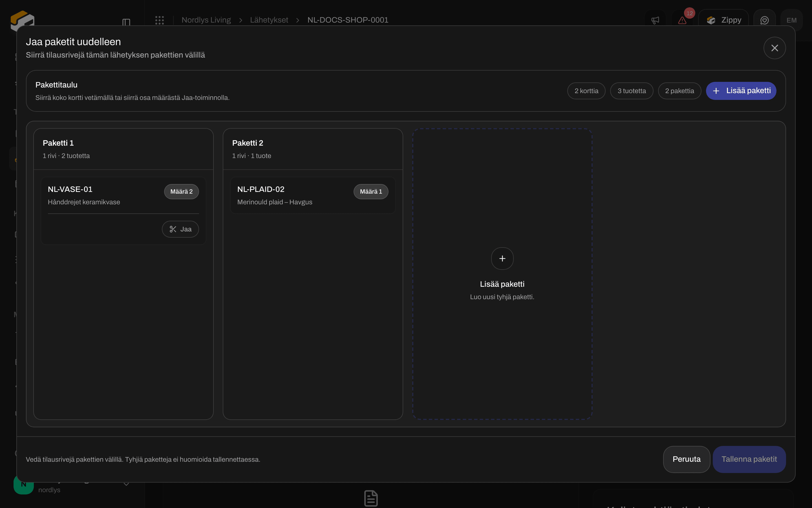This screenshot has width=812, height=508.
Task: Click the 2 korttia chip
Action: coord(586,91)
